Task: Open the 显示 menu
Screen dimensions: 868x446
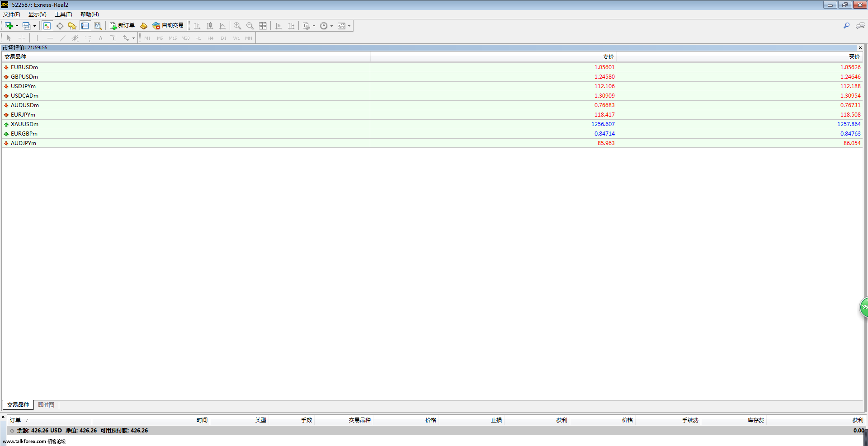Action: 37,14
